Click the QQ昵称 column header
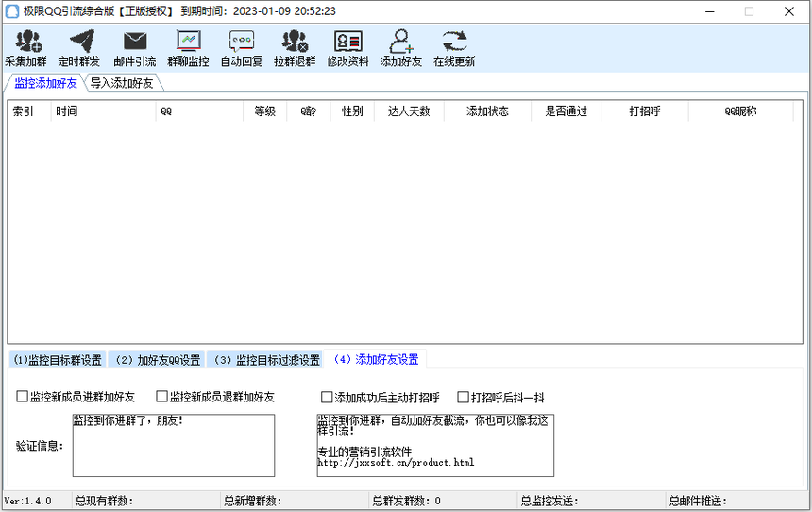This screenshot has width=812, height=512. [740, 111]
